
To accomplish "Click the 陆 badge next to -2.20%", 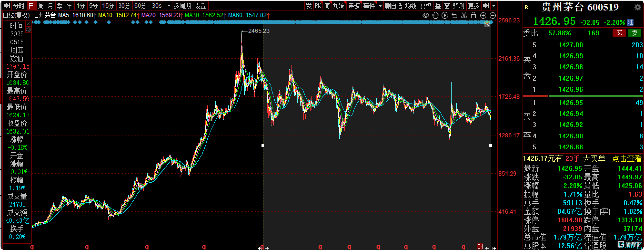I will [x=630, y=23].
